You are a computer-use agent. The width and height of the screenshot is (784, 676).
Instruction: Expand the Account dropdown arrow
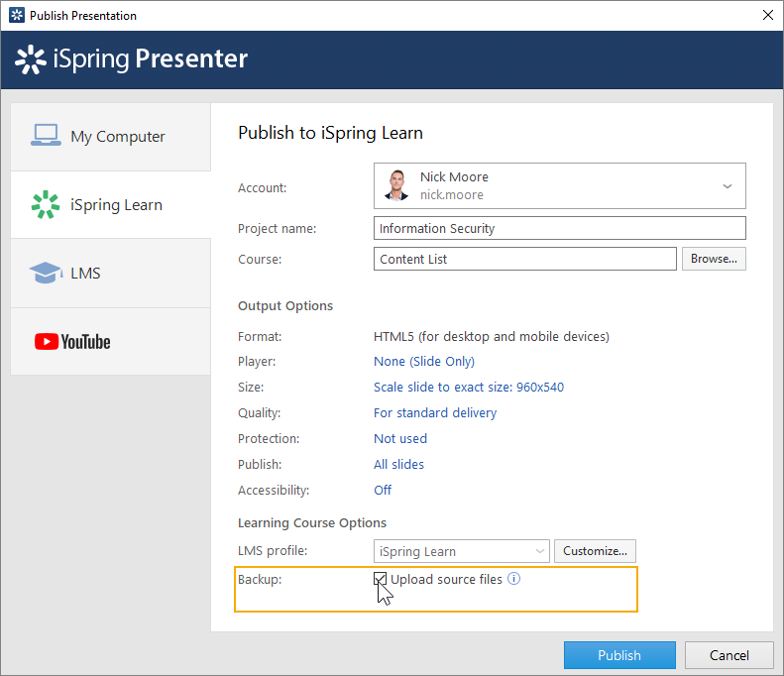(x=727, y=186)
